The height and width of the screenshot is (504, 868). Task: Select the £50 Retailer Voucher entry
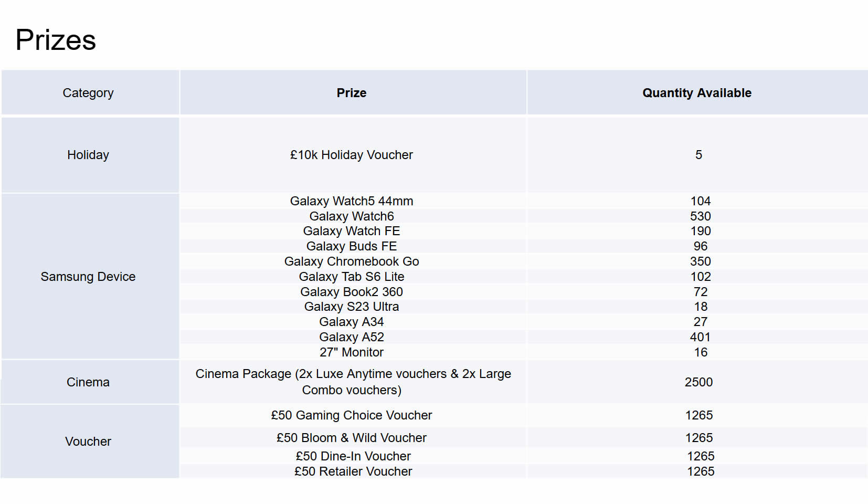[353, 471]
